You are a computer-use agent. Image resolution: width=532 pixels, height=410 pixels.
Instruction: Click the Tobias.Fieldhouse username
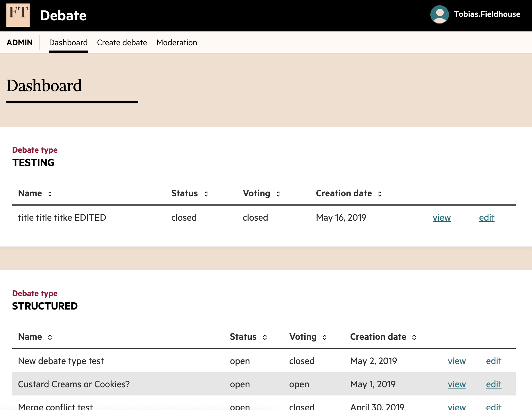[x=487, y=14]
